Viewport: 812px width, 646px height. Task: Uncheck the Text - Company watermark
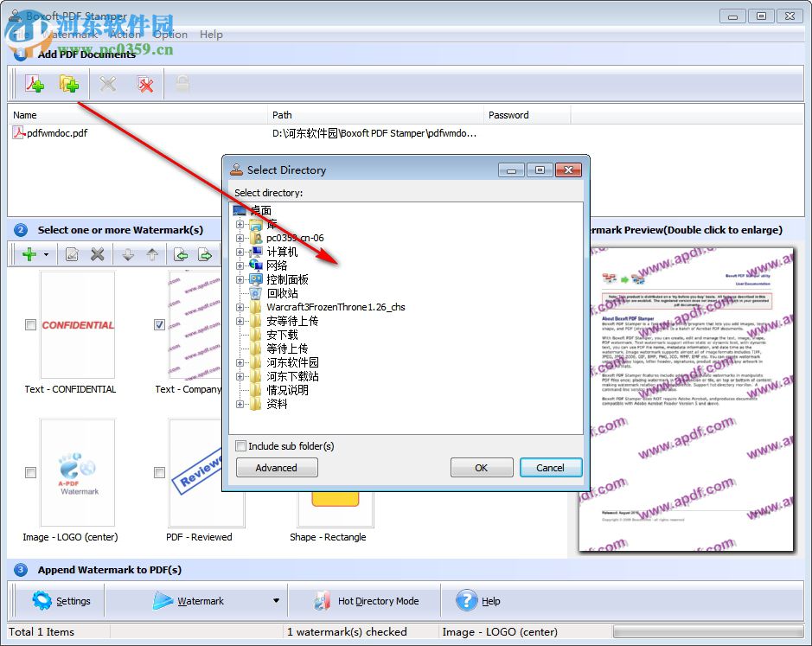tap(159, 324)
